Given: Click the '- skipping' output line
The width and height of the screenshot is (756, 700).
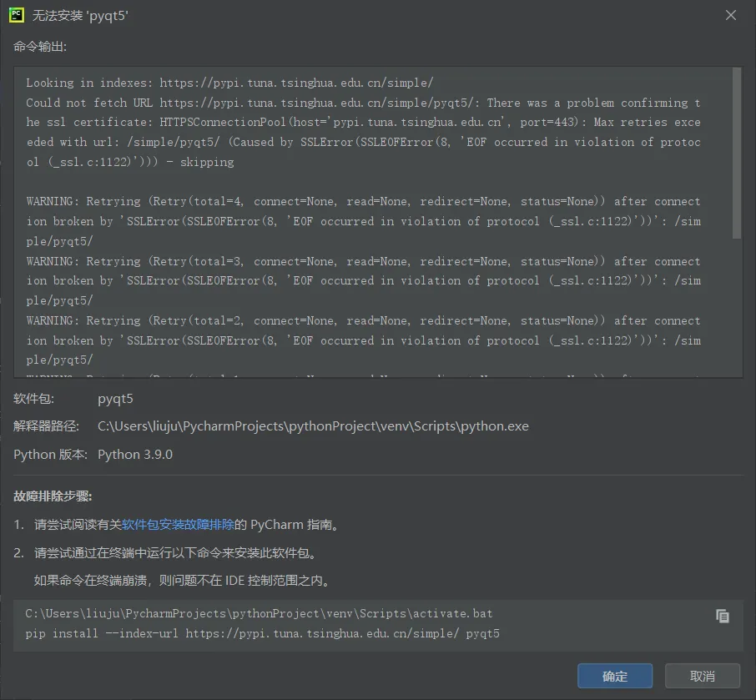Looking at the screenshot, I should 130,162.
